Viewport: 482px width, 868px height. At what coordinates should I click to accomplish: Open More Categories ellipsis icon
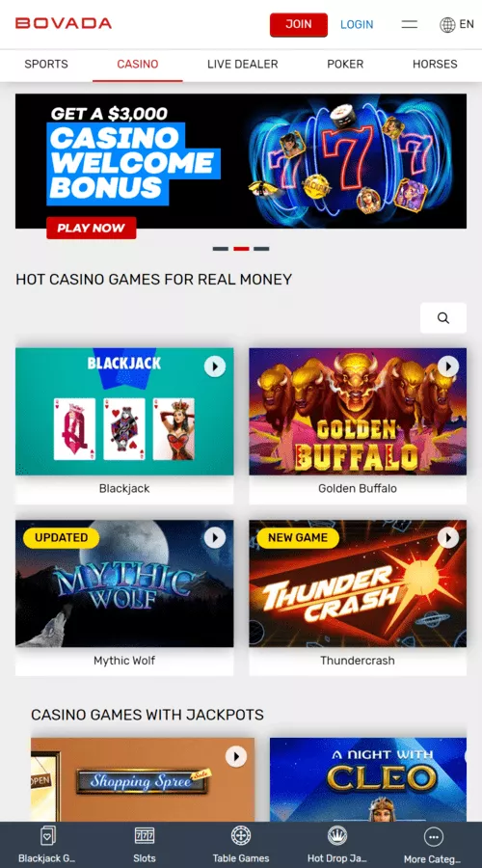tap(433, 836)
